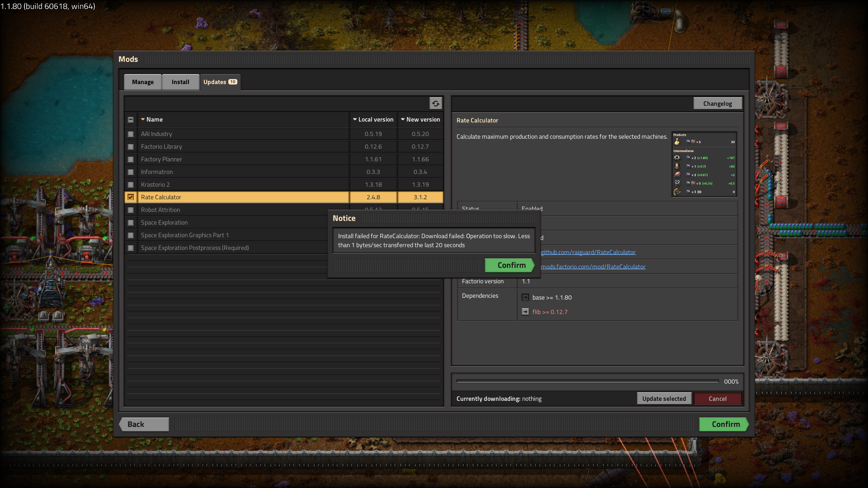Uncheck the Rate Calculator checkbox

pyautogui.click(x=131, y=197)
